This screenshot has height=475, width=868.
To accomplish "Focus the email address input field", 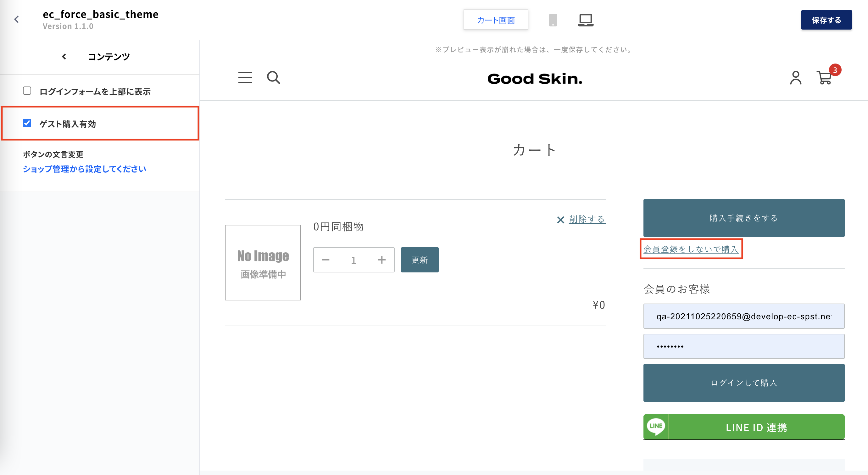I will click(744, 316).
